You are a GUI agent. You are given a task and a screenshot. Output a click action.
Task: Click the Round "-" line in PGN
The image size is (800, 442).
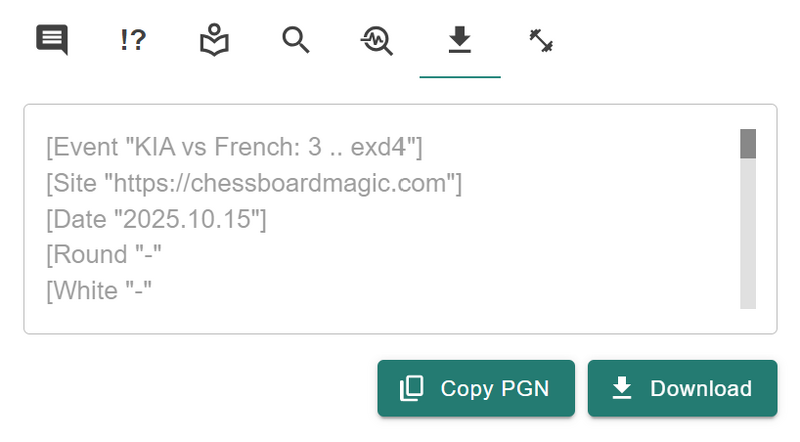tap(104, 255)
